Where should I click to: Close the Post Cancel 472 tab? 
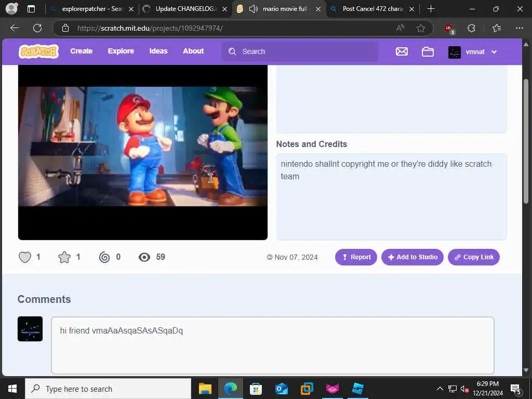tap(411, 9)
